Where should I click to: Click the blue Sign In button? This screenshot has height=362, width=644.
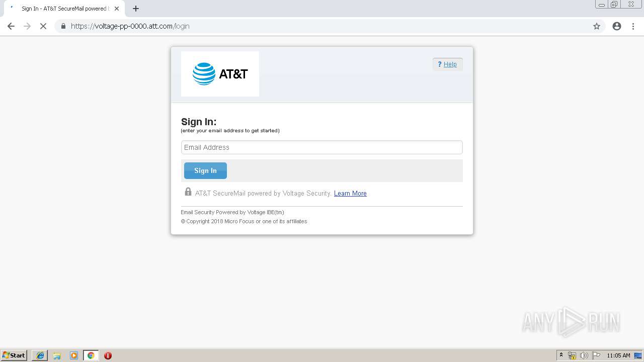click(205, 170)
